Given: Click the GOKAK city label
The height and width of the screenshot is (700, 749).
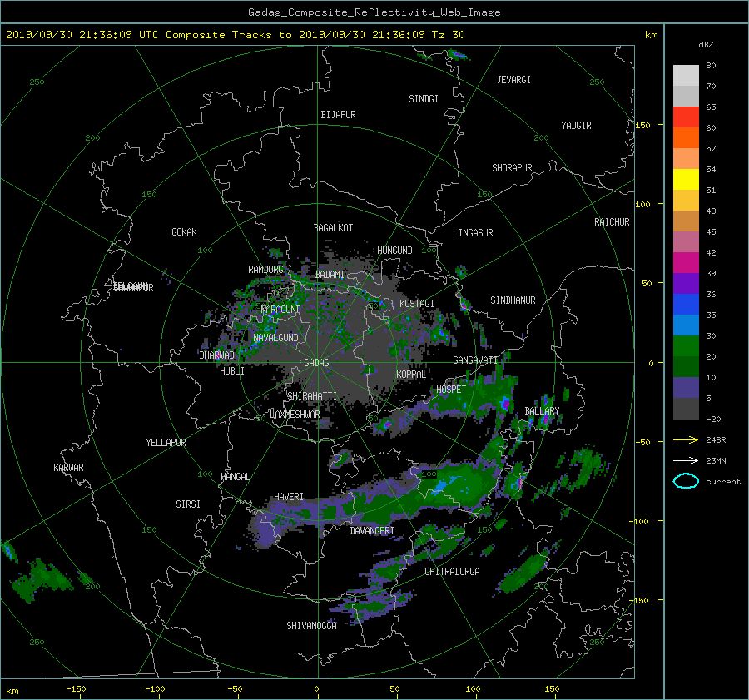Looking at the screenshot, I should (185, 232).
